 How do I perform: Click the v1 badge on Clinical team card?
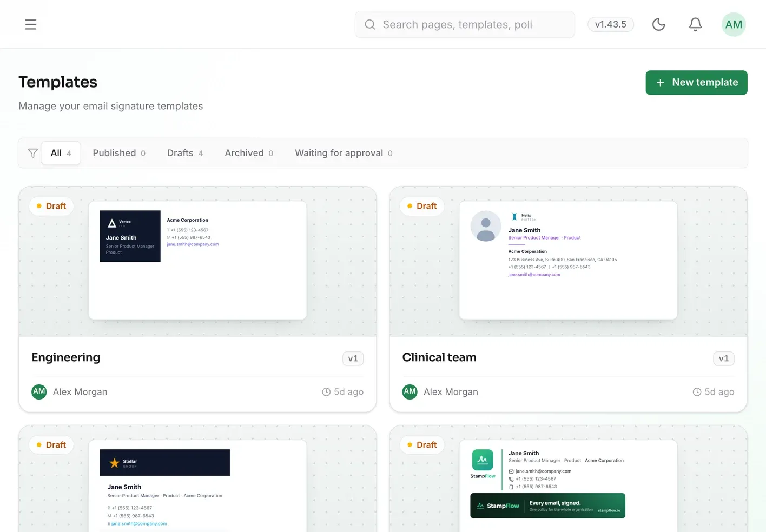(723, 358)
